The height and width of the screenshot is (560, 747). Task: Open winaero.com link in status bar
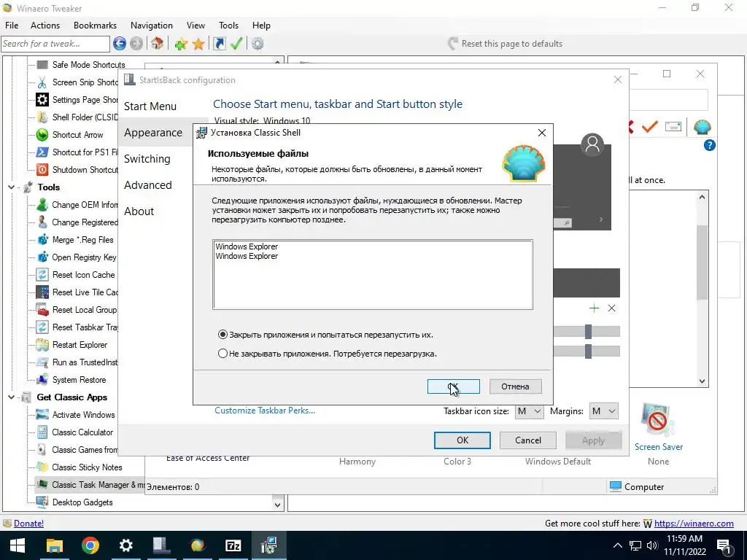tap(694, 524)
